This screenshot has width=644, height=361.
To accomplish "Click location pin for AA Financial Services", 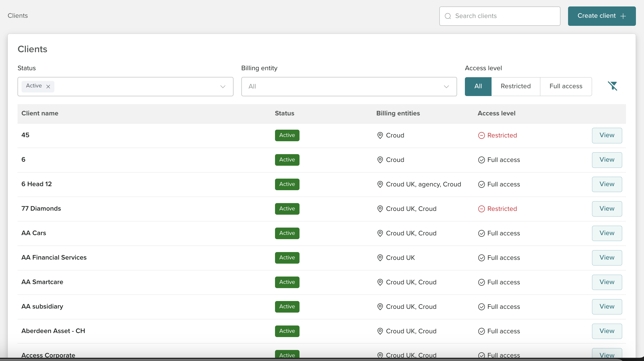I will click(x=380, y=258).
